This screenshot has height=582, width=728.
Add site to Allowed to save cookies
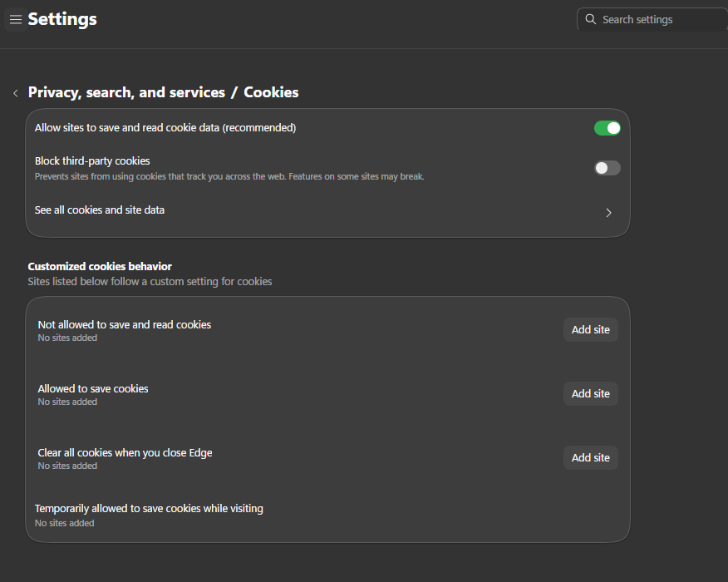point(590,394)
